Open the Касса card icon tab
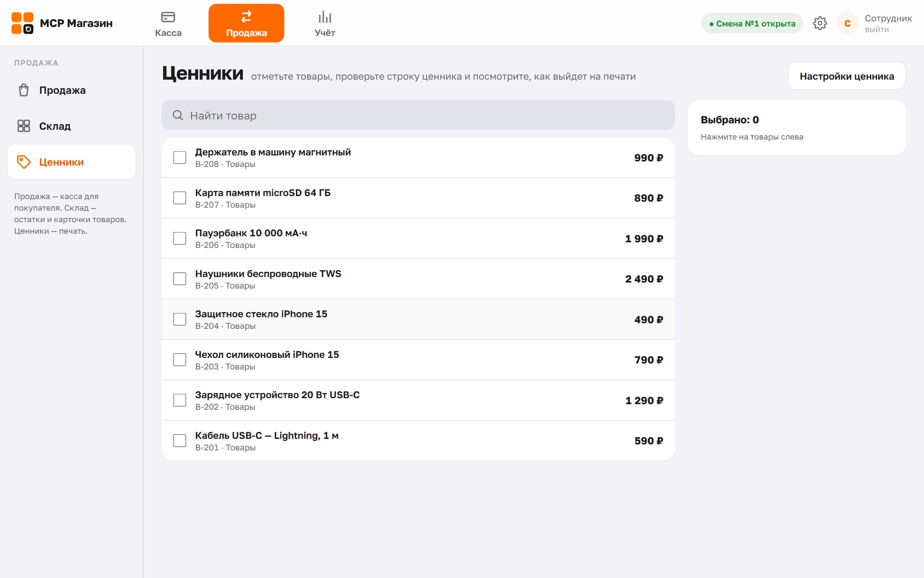The image size is (924, 578). pos(168,17)
